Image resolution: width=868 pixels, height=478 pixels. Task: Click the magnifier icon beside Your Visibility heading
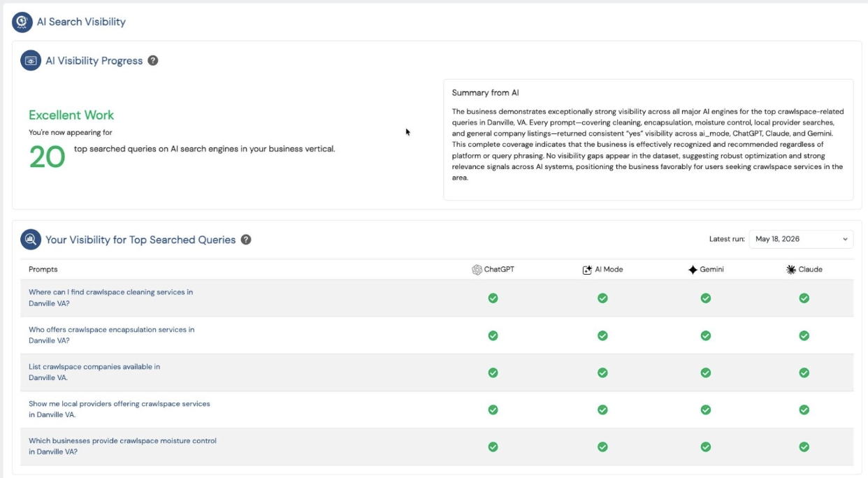pos(31,240)
